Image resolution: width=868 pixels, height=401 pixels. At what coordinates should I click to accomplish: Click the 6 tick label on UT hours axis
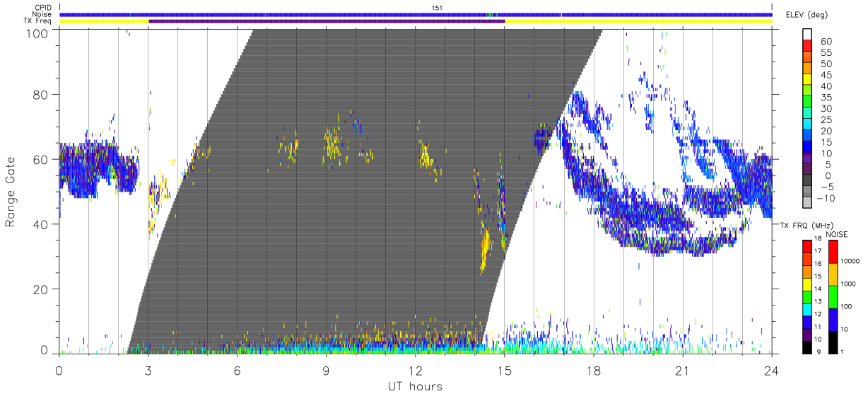pos(237,370)
